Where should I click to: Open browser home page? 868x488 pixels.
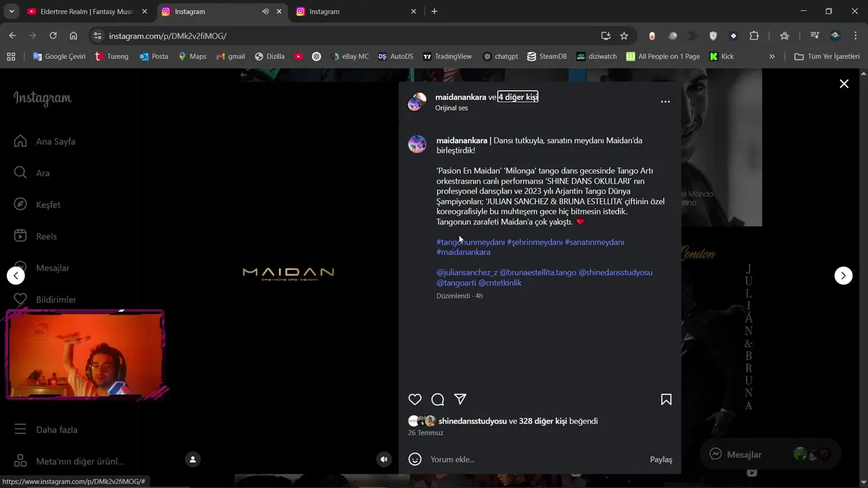(73, 36)
